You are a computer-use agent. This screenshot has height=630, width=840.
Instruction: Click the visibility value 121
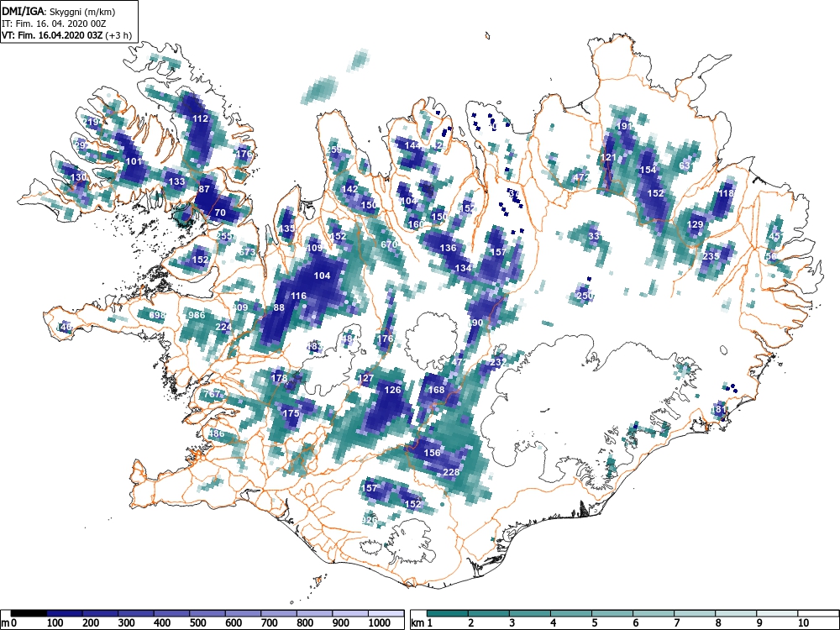[608, 158]
